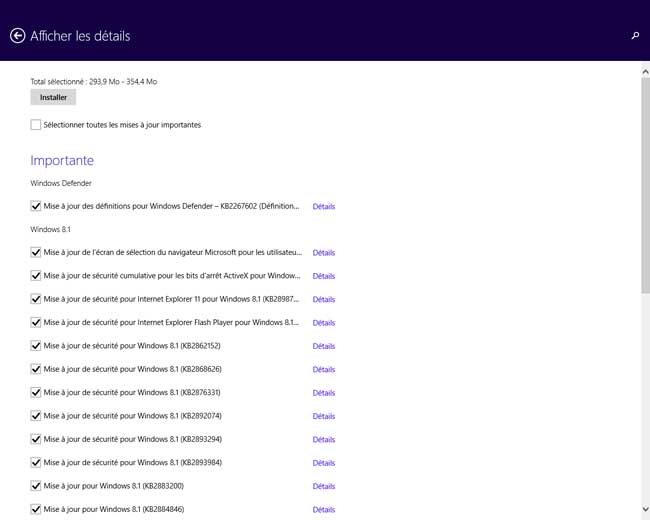Image resolution: width=650 pixels, height=520 pixels.
Task: Open Détails for KB2876331
Action: 324,393
